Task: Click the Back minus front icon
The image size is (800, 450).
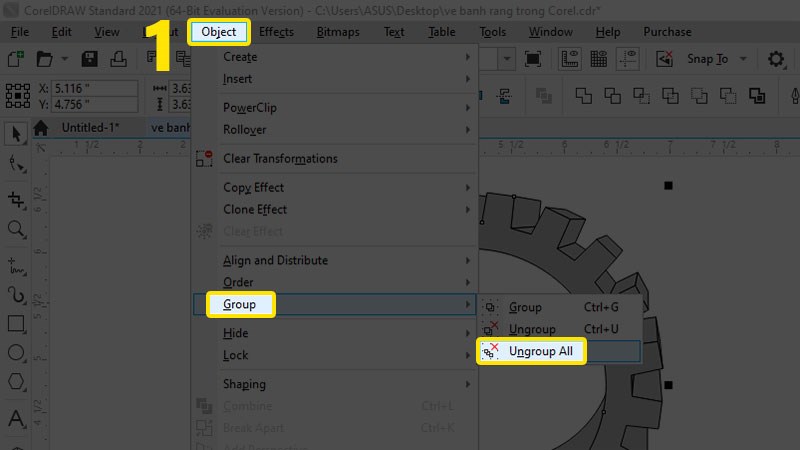Action: click(x=728, y=95)
